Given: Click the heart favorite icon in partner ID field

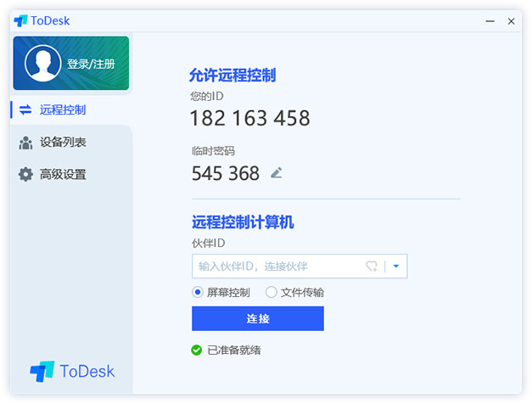Looking at the screenshot, I should pos(372,267).
